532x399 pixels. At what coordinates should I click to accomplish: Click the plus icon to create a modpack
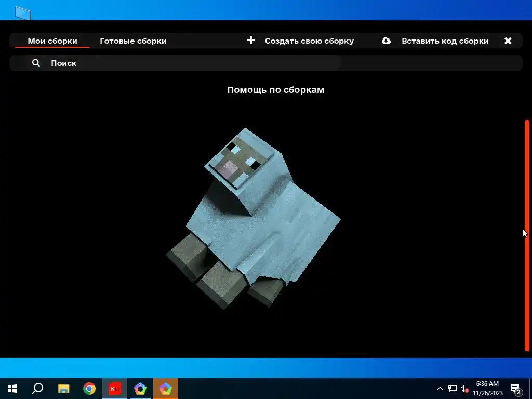pos(251,41)
